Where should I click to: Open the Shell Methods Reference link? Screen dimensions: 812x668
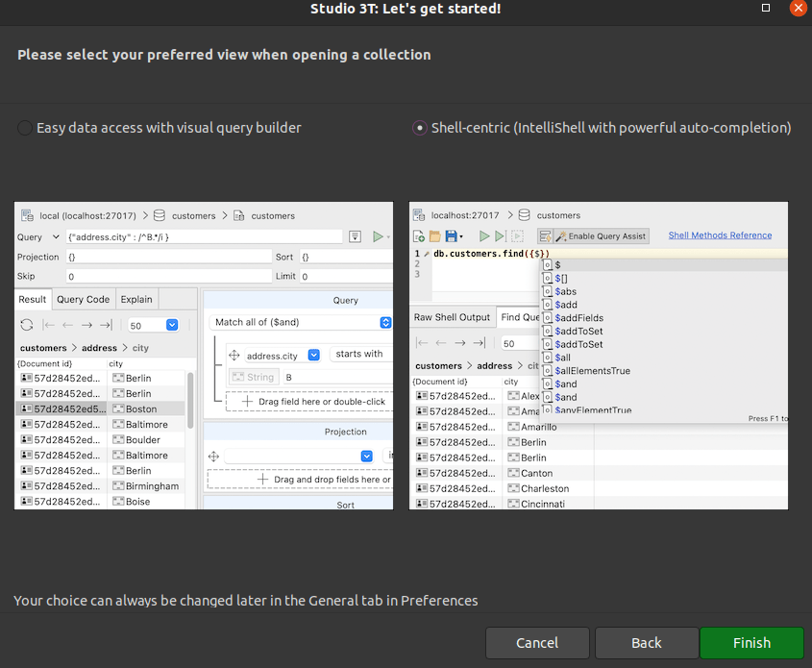(720, 235)
